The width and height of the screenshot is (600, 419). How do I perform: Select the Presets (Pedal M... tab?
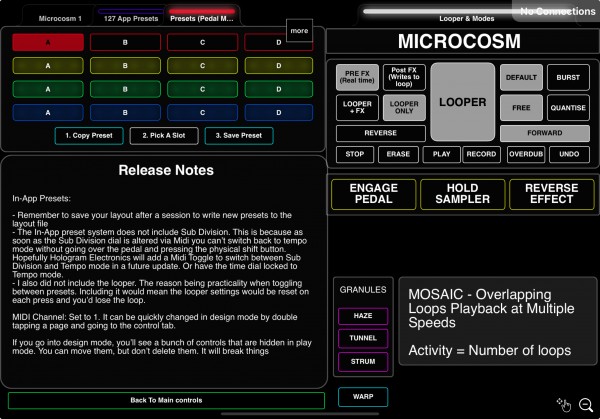pyautogui.click(x=202, y=18)
